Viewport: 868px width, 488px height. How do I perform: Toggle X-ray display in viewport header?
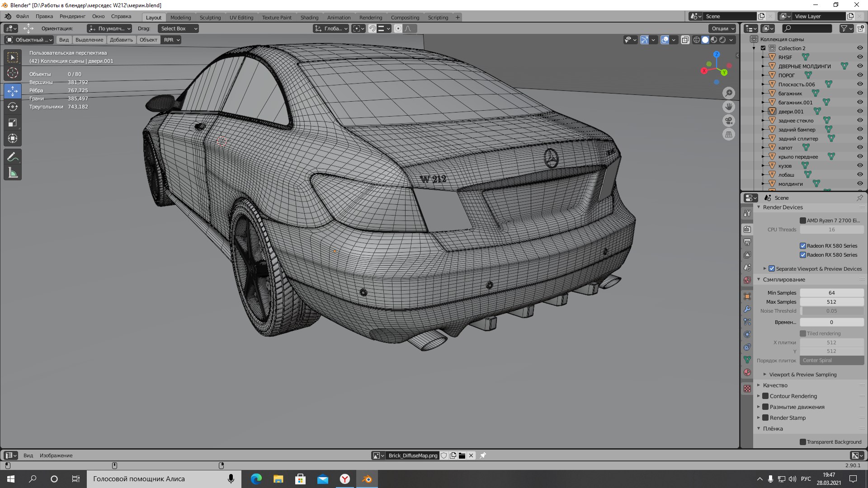tap(685, 40)
